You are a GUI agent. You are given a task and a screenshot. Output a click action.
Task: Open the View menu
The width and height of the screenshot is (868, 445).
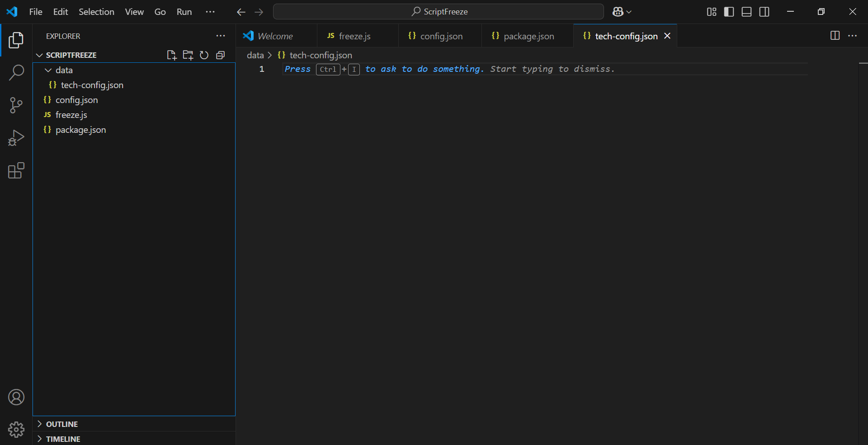click(x=134, y=12)
